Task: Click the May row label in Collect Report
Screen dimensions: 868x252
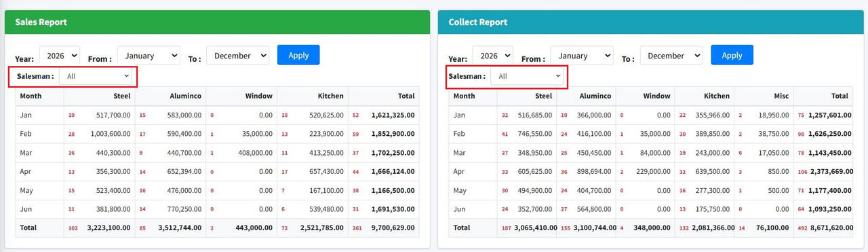Action: pyautogui.click(x=460, y=191)
